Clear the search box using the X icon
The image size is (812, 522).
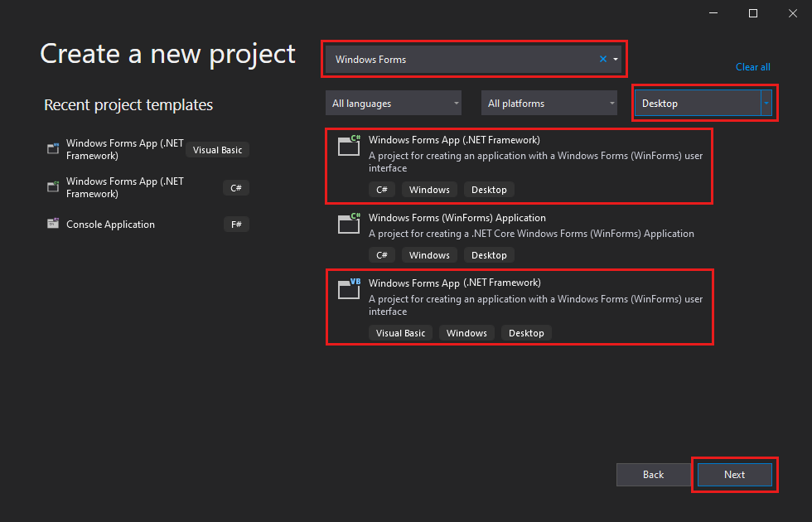603,59
